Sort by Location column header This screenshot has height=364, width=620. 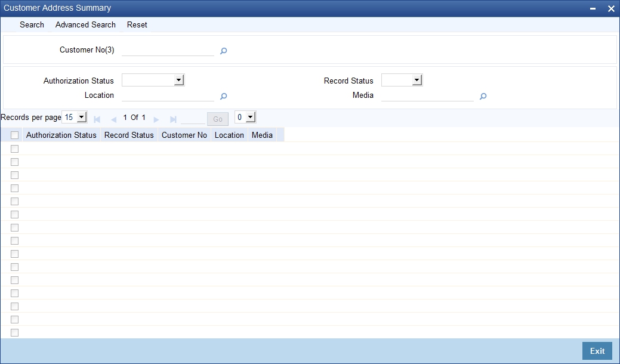[229, 135]
